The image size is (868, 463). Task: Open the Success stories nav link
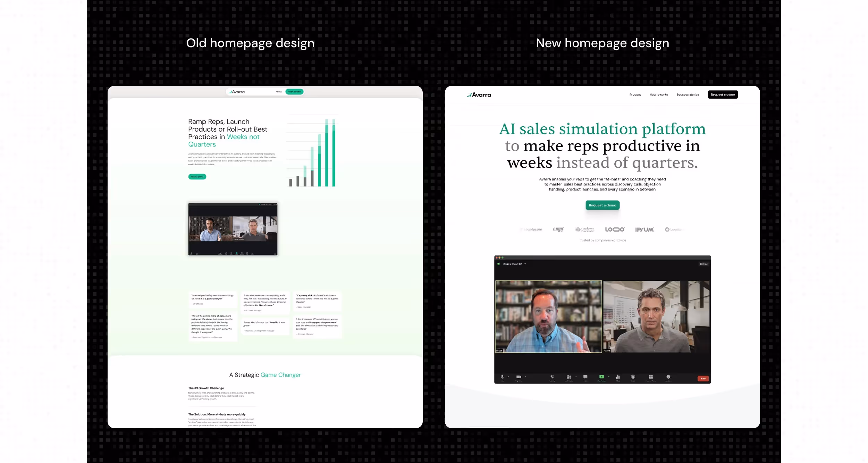tap(688, 95)
